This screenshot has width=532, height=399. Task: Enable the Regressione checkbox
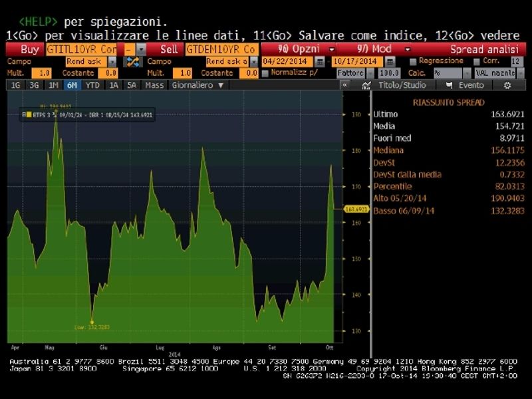[x=413, y=61]
